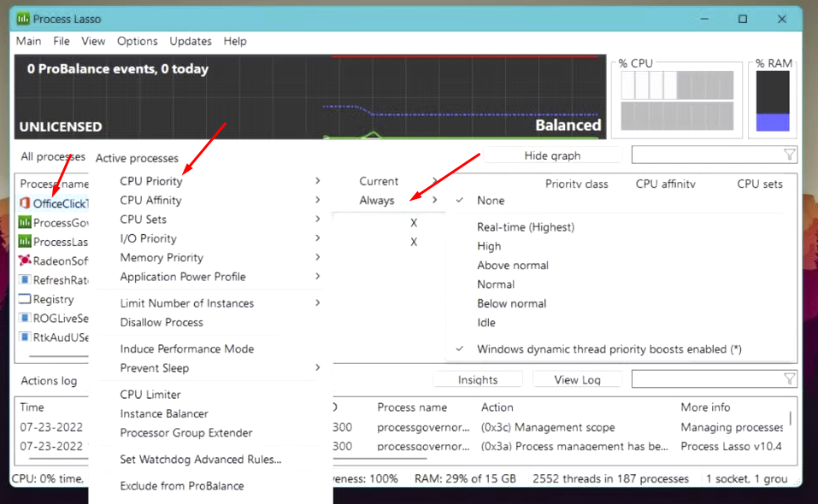
Task: Open Processor Group Extender
Action: pyautogui.click(x=186, y=432)
